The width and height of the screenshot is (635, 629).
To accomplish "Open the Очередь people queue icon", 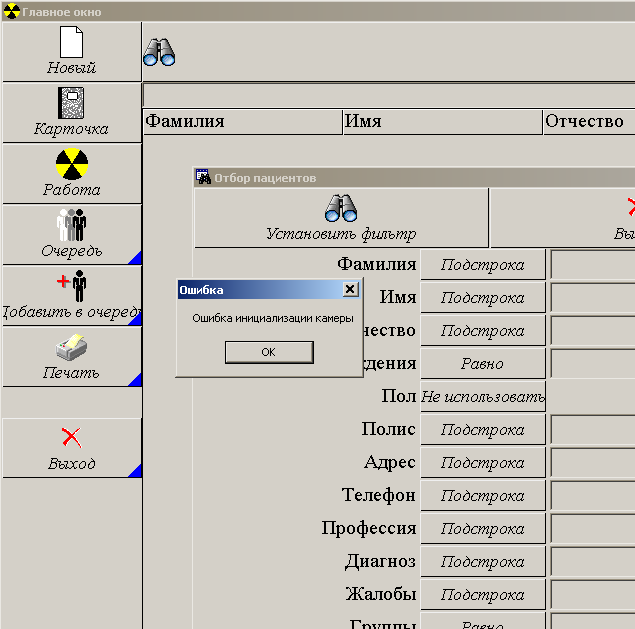I will tap(71, 226).
